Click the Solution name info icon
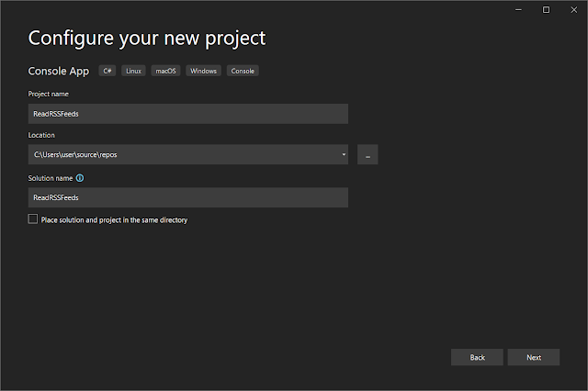The height and width of the screenshot is (391, 588). coord(80,178)
